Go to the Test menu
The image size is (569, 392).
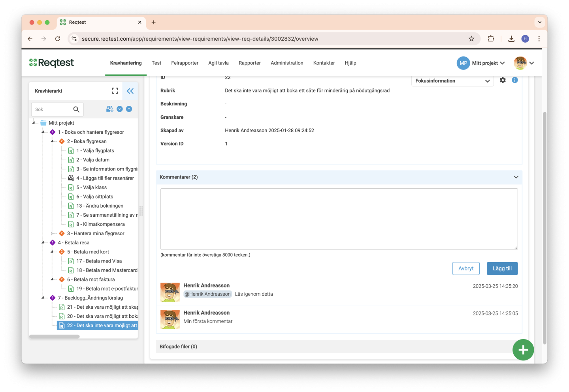coord(156,63)
